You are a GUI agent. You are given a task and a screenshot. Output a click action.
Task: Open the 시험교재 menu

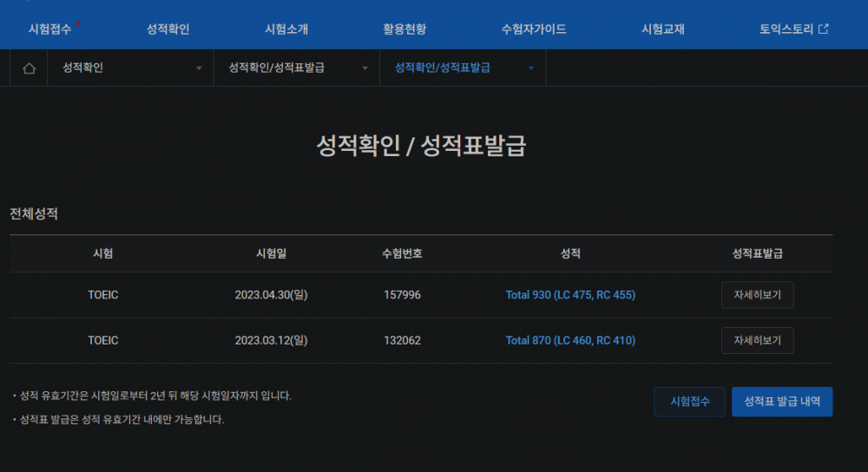pos(662,29)
